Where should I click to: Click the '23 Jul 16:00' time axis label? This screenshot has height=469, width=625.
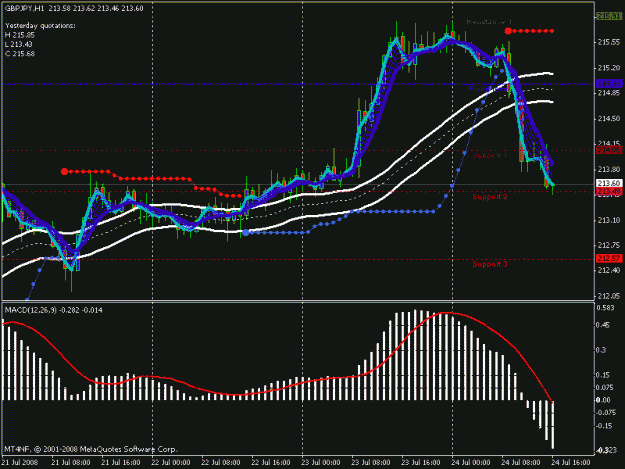421,462
